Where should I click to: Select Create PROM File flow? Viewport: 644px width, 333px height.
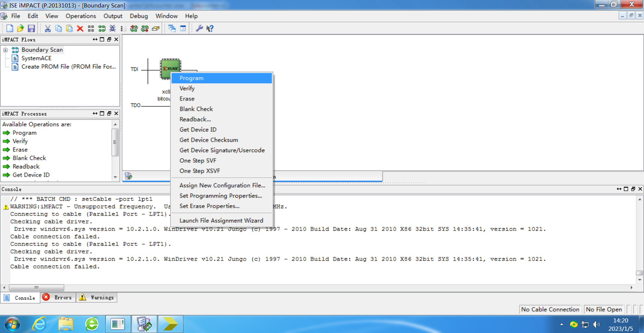[x=69, y=66]
